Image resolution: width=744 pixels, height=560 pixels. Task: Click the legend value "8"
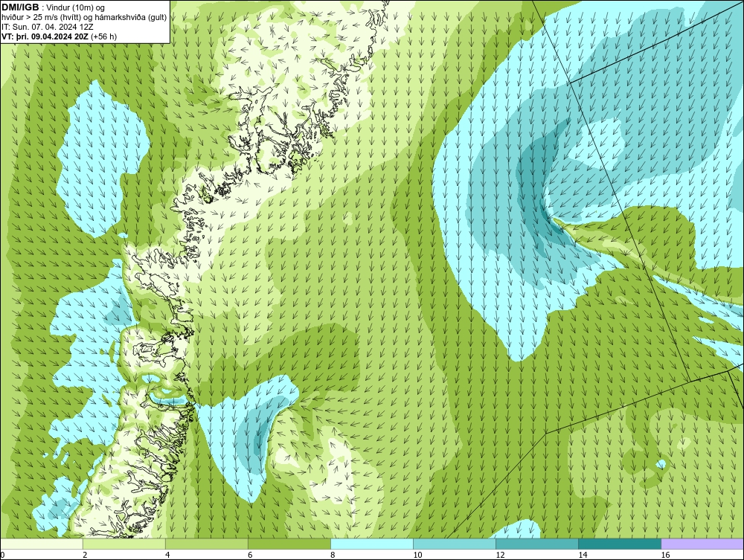[333, 555]
